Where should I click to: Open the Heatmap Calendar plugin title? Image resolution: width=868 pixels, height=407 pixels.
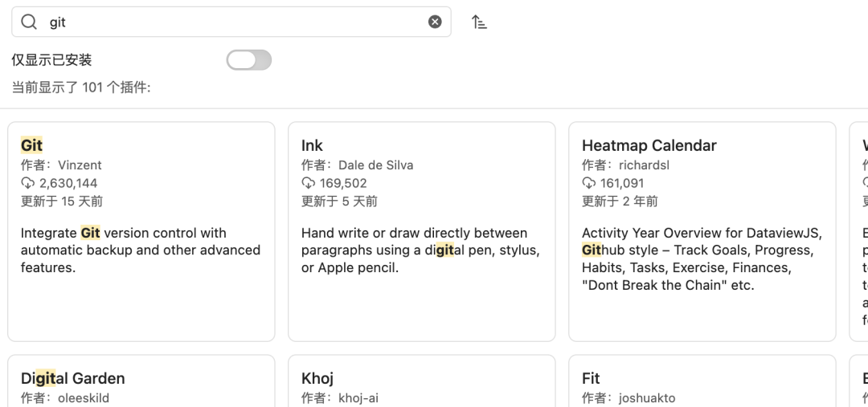649,145
